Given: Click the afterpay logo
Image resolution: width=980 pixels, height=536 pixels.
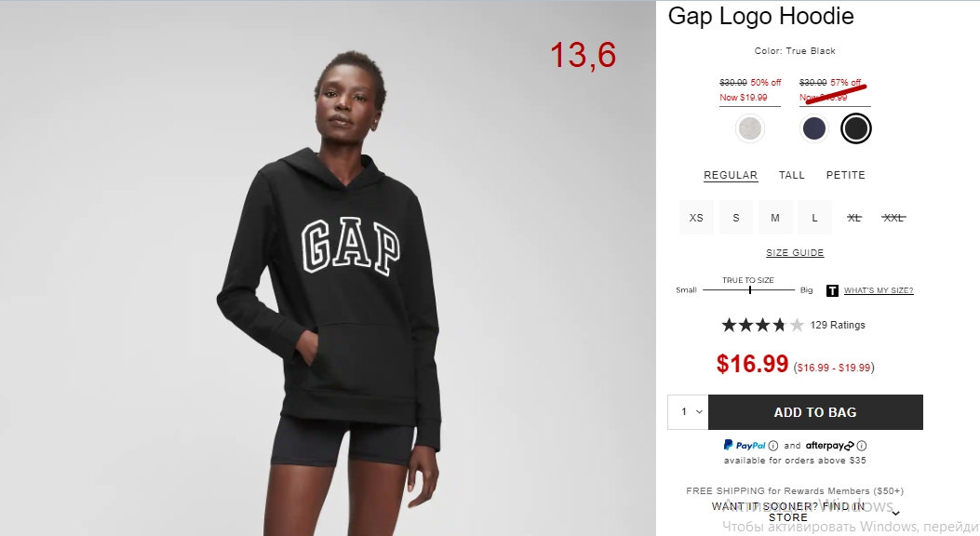Looking at the screenshot, I should coord(829,446).
